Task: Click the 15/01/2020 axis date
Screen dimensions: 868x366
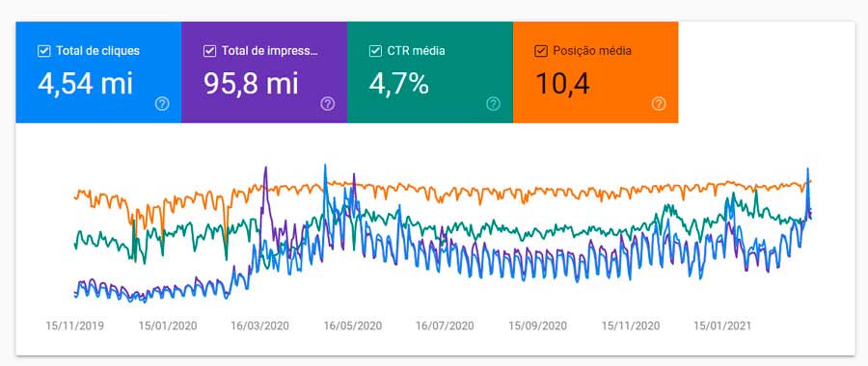Action: [x=167, y=326]
